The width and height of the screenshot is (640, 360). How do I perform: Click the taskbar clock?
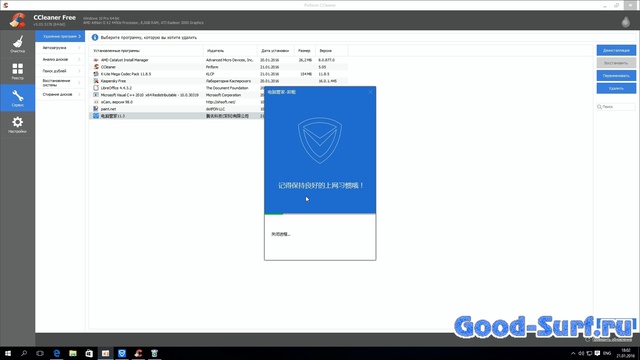pyautogui.click(x=625, y=353)
